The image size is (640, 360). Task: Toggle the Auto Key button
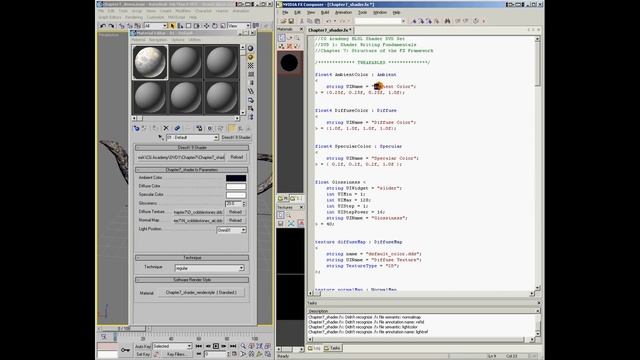(143, 347)
